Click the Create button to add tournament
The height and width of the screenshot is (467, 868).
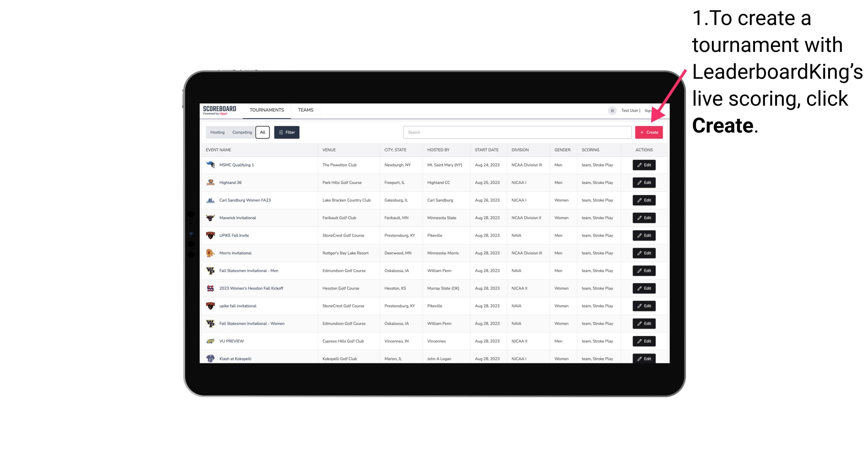(x=648, y=132)
